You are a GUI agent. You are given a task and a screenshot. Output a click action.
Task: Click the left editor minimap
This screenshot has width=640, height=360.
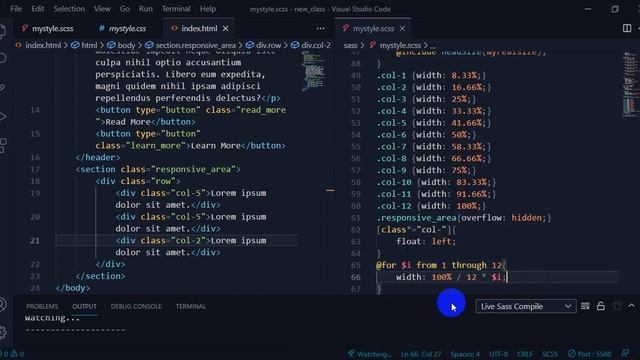pos(314,71)
